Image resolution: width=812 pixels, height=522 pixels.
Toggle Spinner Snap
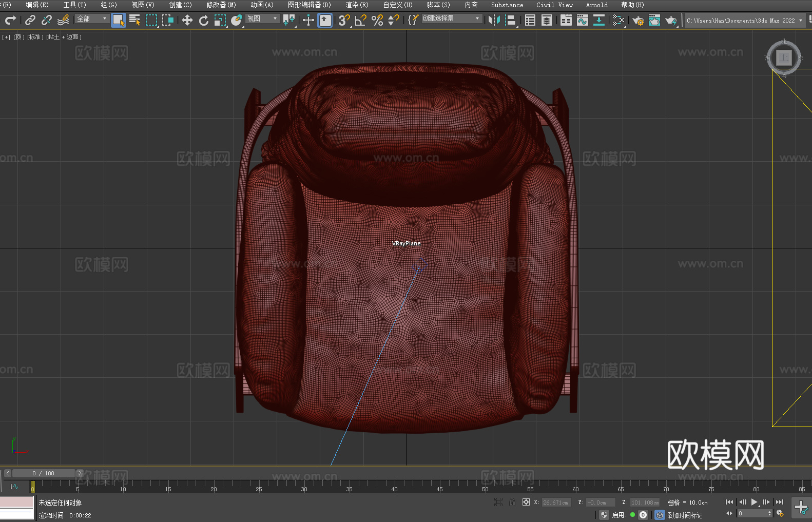tap(394, 20)
